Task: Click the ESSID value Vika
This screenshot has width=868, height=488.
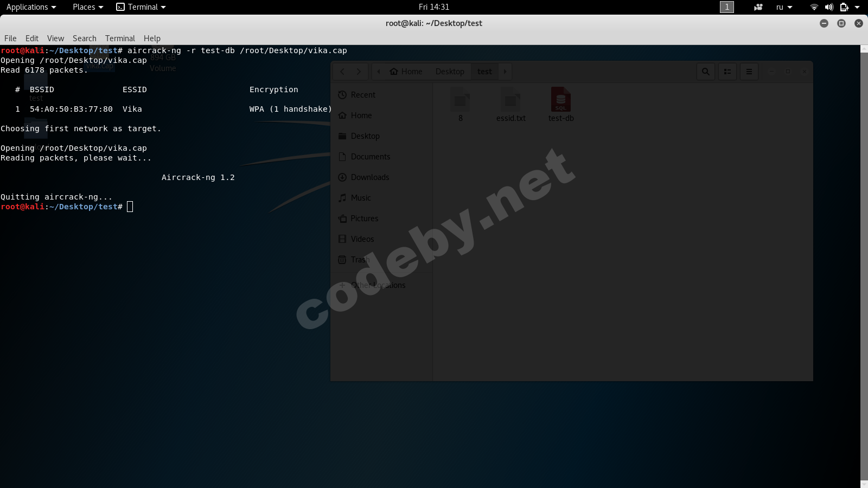Action: 132,109
